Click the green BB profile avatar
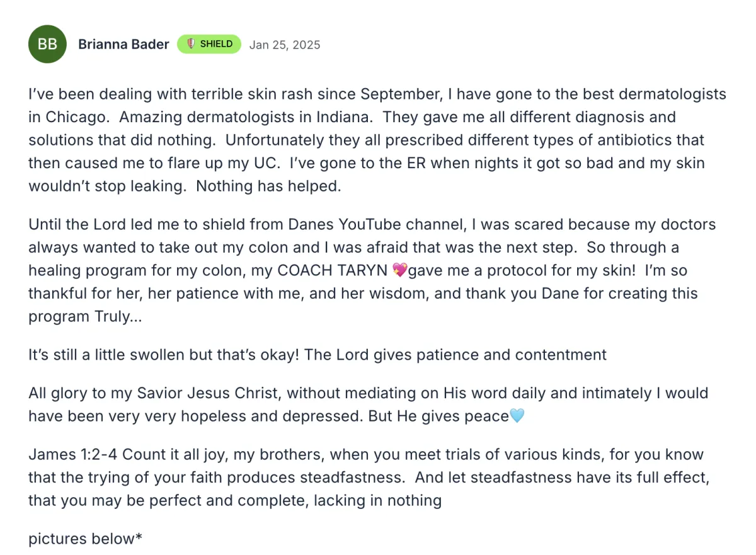Image resolution: width=756 pixels, height=555 pixels. (47, 44)
